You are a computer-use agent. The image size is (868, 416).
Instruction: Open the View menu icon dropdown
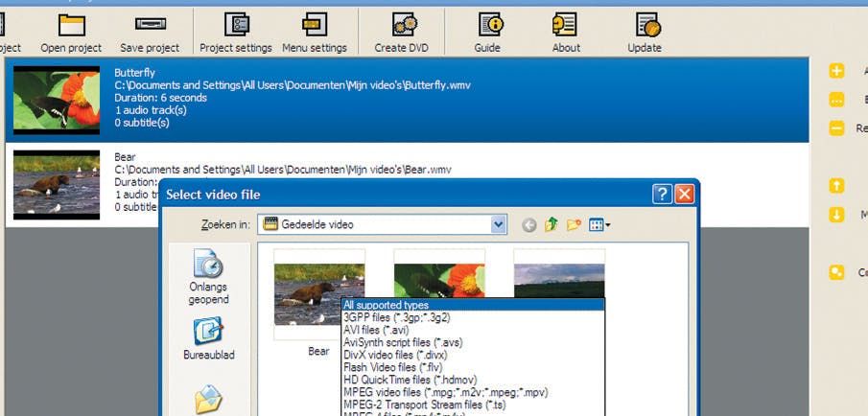(599, 224)
